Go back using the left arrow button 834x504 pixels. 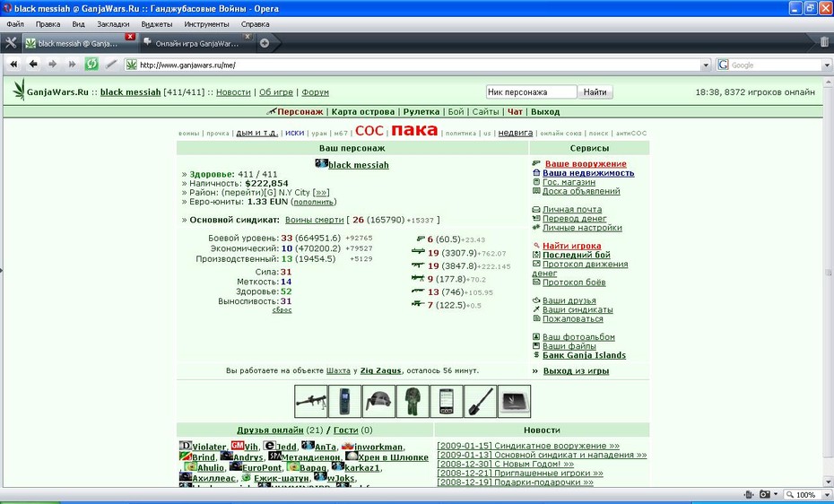33,65
